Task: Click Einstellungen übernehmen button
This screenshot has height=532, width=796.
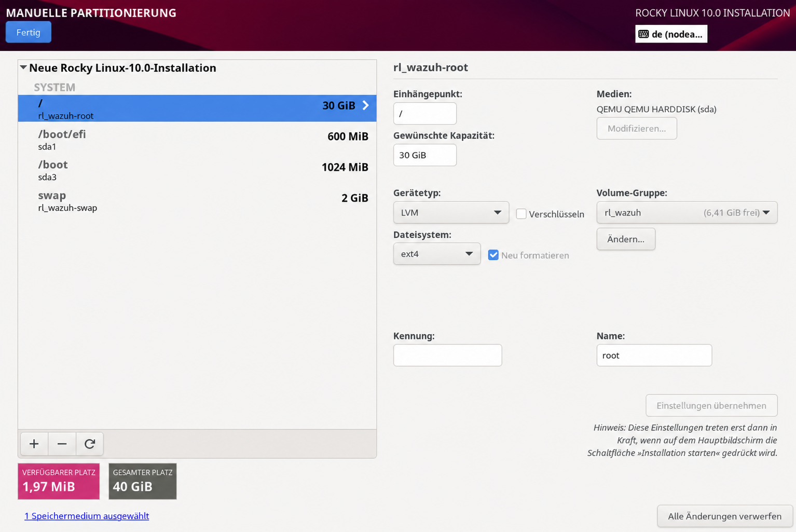Action: (711, 405)
